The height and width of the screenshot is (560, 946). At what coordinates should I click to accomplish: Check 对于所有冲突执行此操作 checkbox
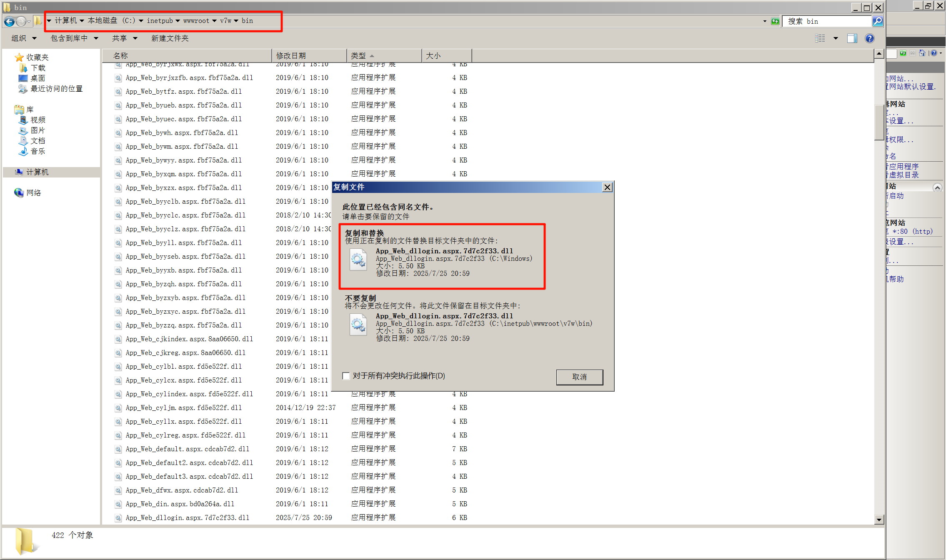click(x=346, y=376)
